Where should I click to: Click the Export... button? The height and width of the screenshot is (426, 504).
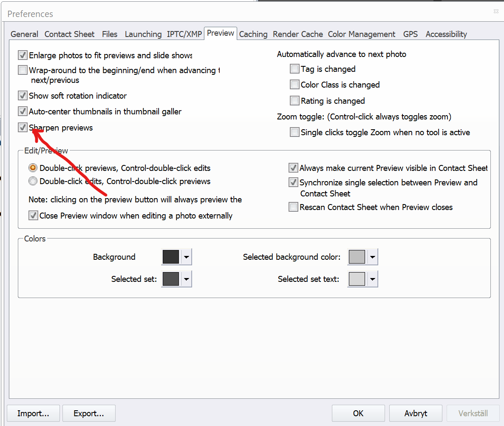[x=89, y=413]
